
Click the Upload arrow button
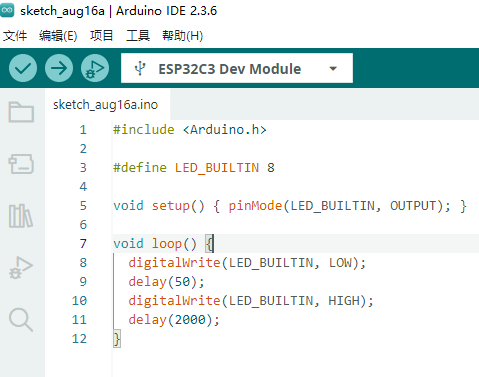coord(59,68)
